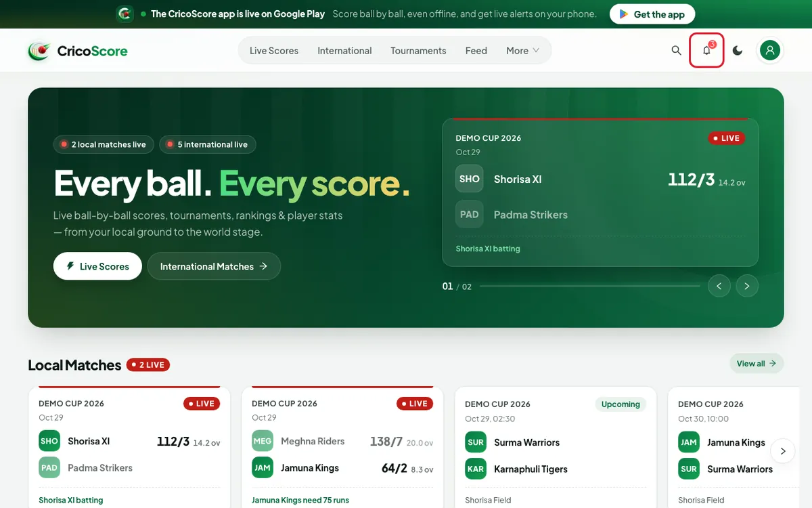Click the 'Shorisa XI batting' text in the hero card
This screenshot has height=508, width=812.
coord(488,249)
